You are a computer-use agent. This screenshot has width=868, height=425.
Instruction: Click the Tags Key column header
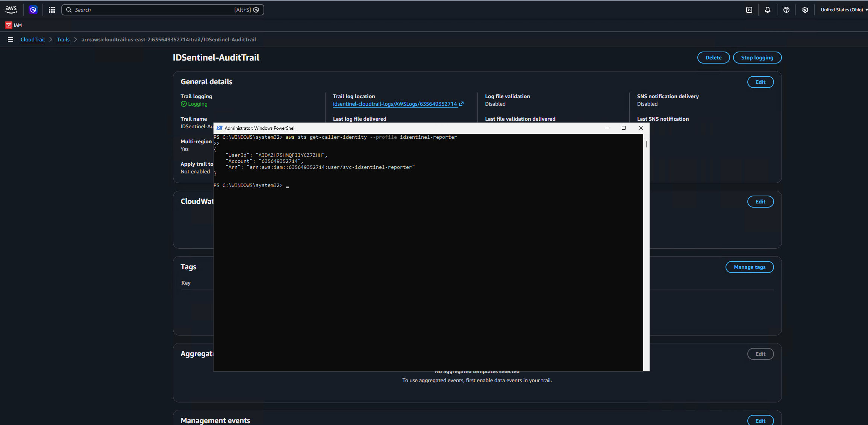186,283
